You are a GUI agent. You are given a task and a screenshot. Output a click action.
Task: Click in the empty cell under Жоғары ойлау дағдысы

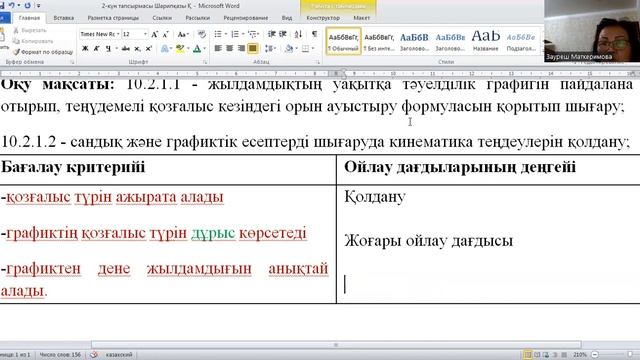[488, 284]
